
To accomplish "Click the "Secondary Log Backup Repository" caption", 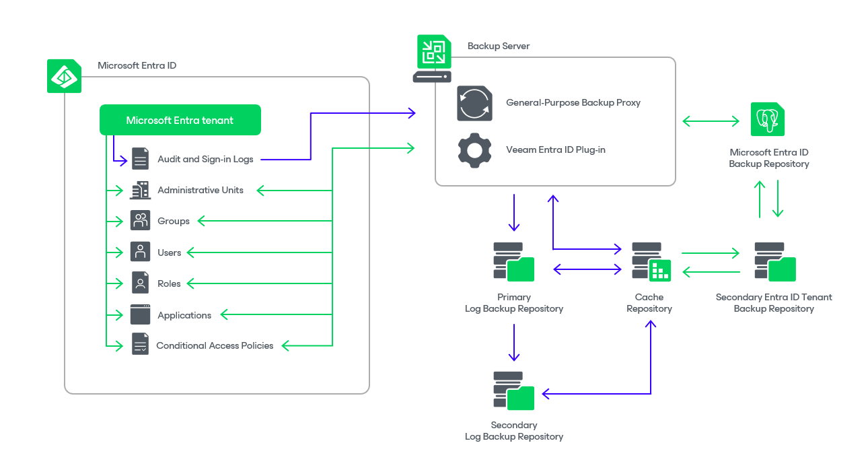I will coord(514,431).
